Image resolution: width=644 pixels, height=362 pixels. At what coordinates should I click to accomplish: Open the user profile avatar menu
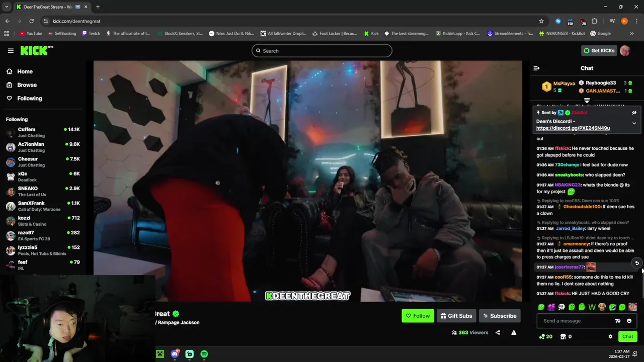625,50
